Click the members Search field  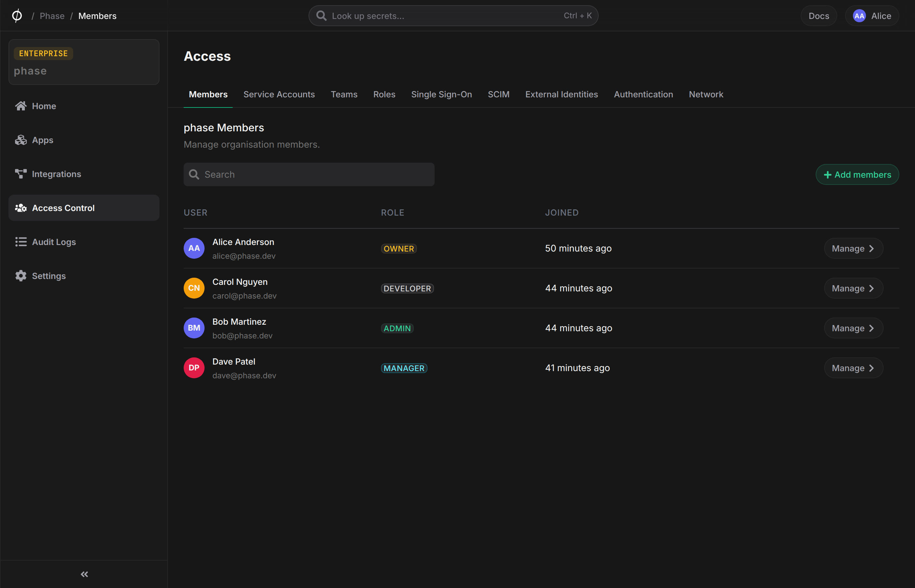click(x=309, y=174)
